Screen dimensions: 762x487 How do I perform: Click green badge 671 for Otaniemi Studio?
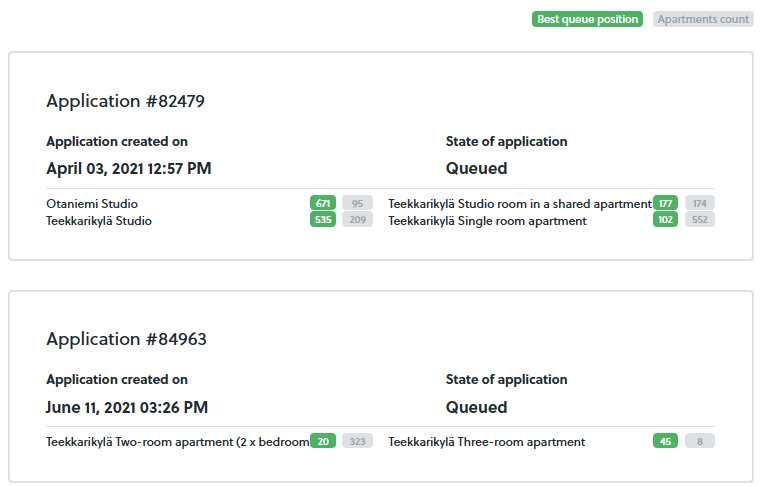(323, 203)
